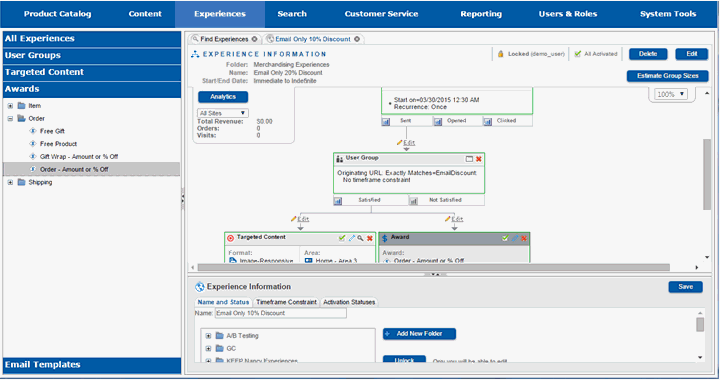Open the 100% zoom dropdown
Screen dimensions: 720x380
671,94
